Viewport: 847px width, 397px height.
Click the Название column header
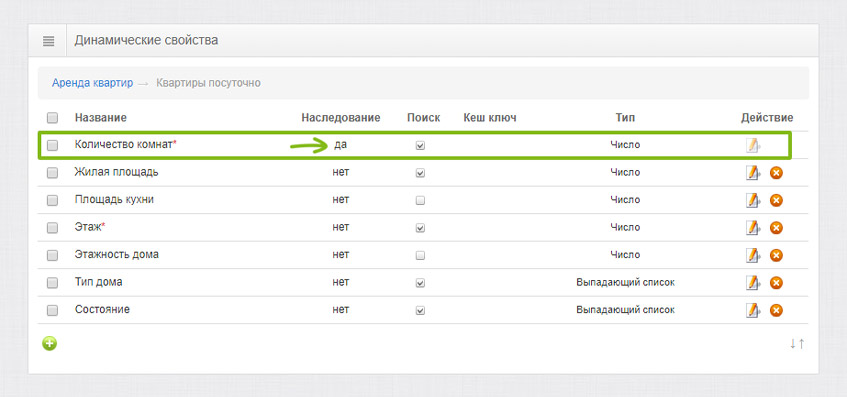tap(100, 118)
